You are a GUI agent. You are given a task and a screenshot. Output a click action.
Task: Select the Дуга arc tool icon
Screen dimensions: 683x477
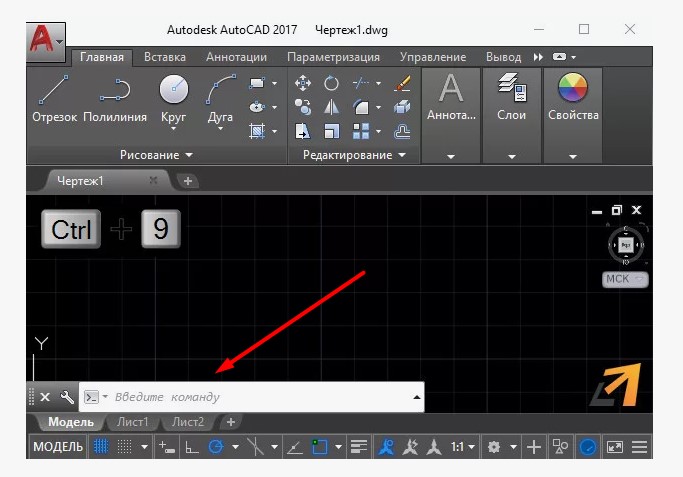221,89
